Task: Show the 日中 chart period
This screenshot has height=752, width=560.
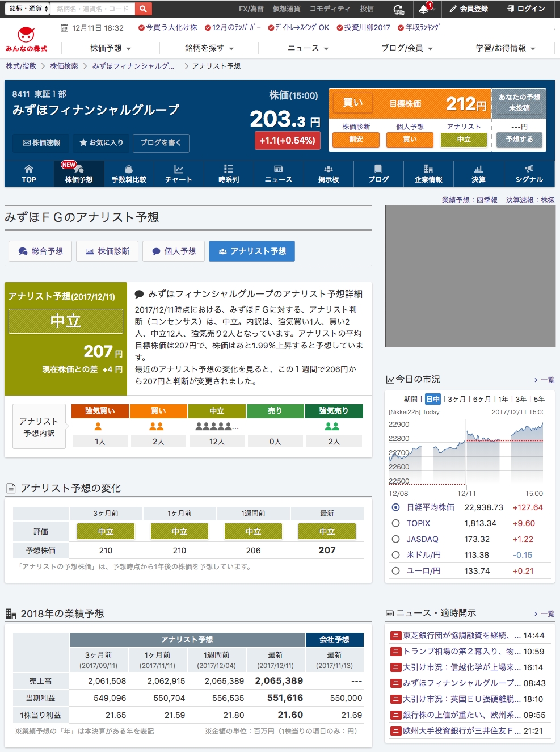Action: (x=433, y=399)
